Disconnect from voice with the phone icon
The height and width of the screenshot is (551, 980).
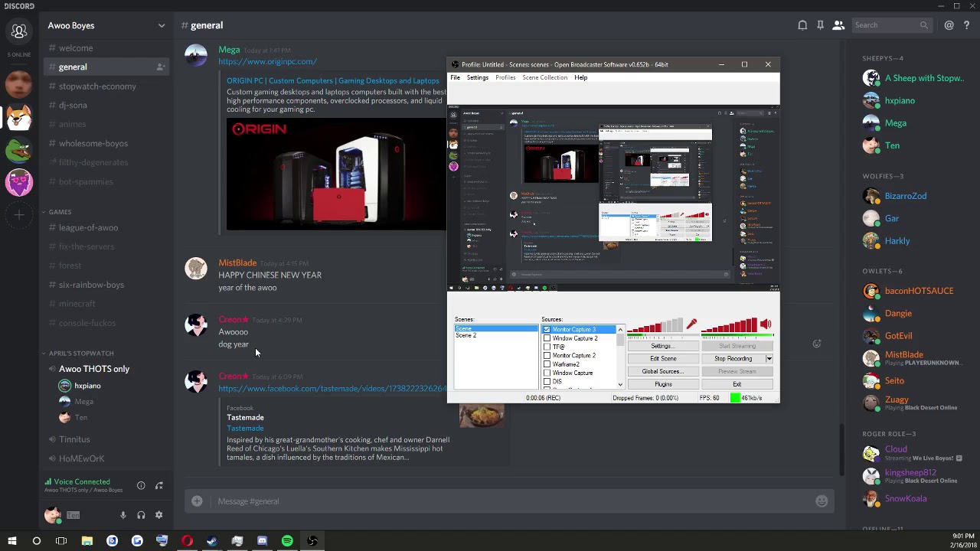click(159, 485)
